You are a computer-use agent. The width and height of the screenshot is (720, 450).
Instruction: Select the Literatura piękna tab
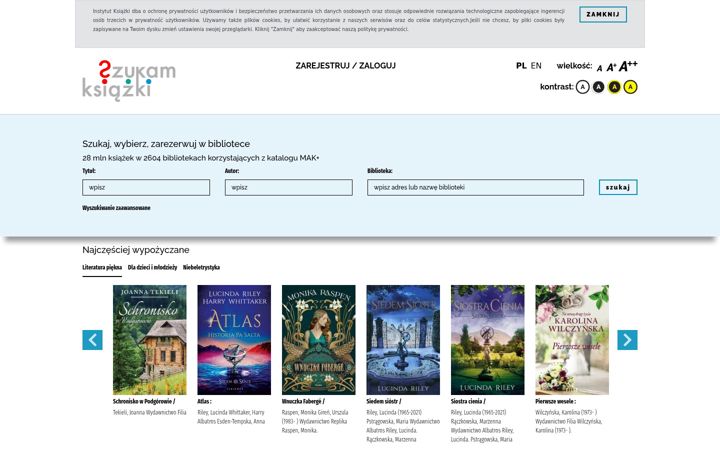[102, 267]
